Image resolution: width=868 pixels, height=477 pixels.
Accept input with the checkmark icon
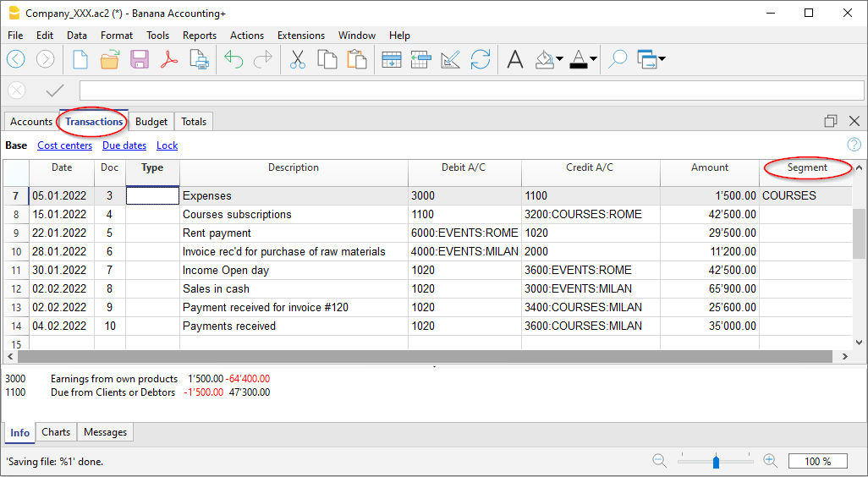pyautogui.click(x=55, y=90)
